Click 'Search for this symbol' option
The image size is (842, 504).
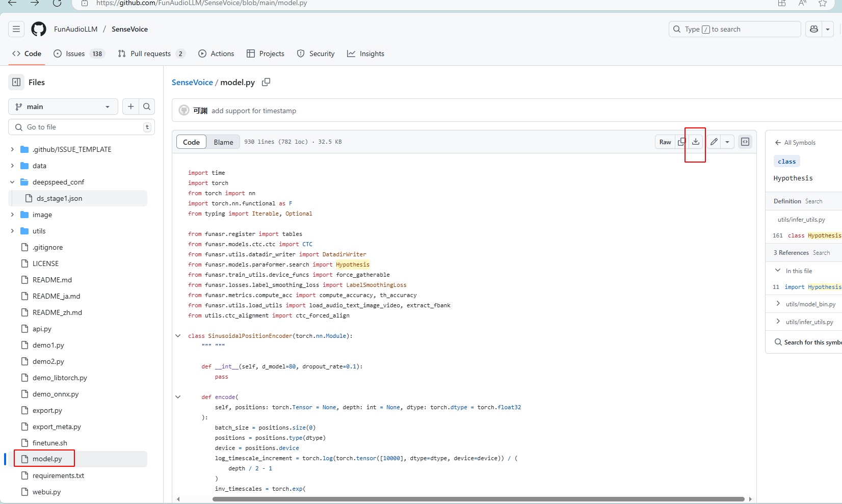click(808, 342)
